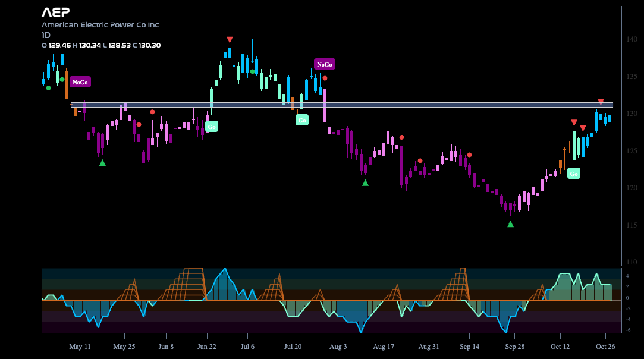Click the NoGo signal label near May 11

coord(80,82)
